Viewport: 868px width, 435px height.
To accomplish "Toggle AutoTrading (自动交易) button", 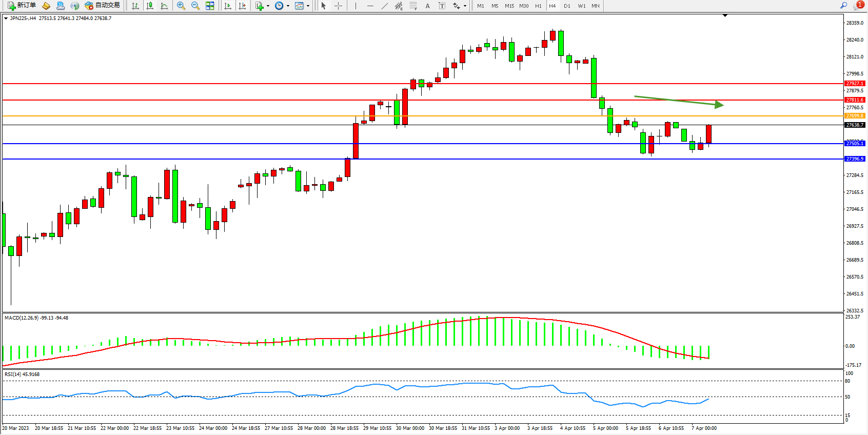I will 103,6.
